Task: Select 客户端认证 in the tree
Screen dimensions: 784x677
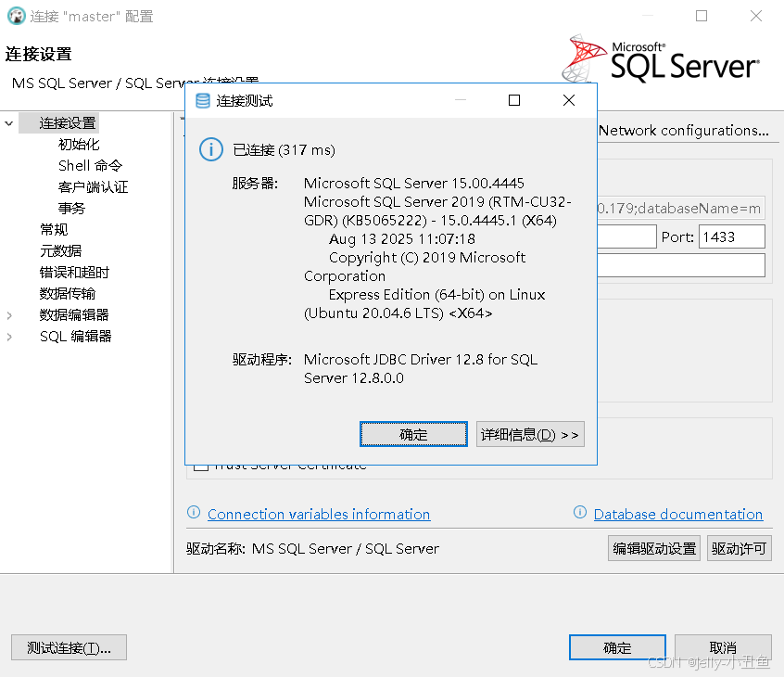Action: tap(93, 187)
